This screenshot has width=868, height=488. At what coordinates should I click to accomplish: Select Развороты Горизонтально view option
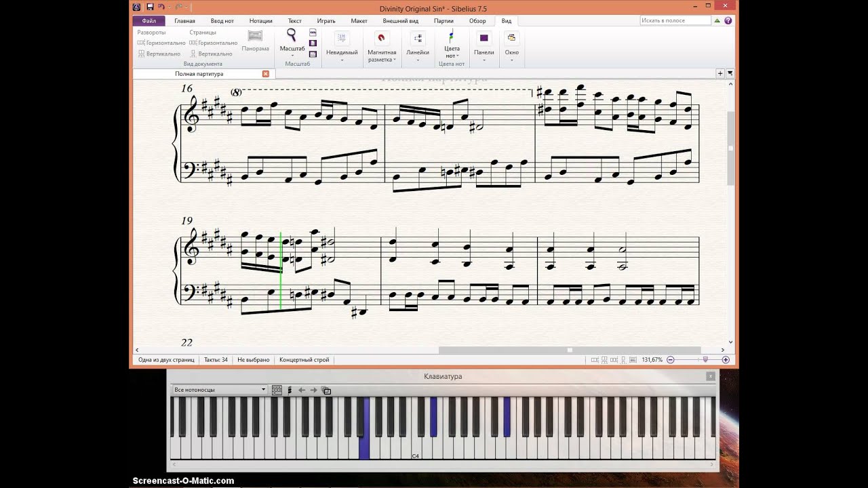click(161, 43)
